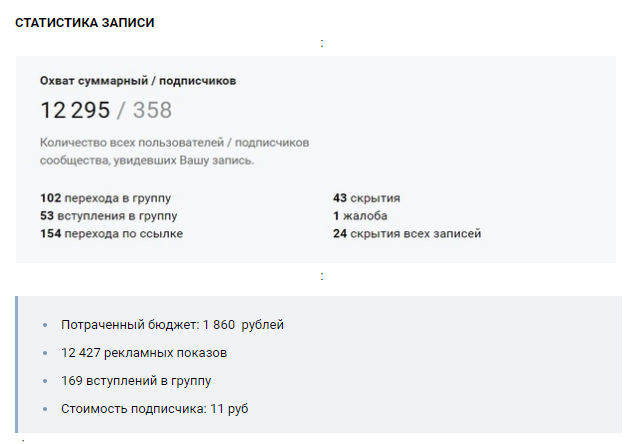Click the 169 вступлений в группу line
631x444 pixels.
(x=136, y=381)
